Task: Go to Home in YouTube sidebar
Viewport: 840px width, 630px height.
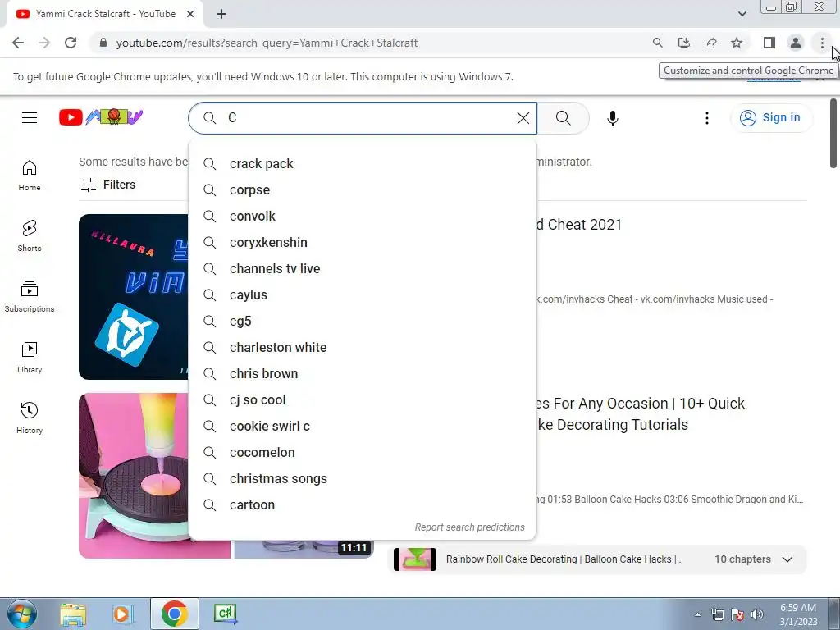Action: click(30, 176)
